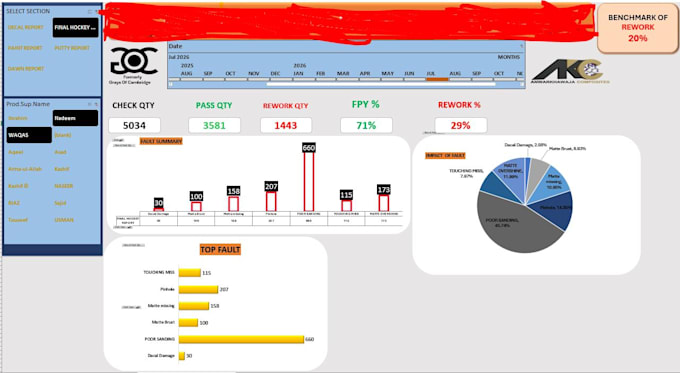This screenshot has width=680, height=373.
Task: Filter by supervisor Asad
Action: tap(61, 152)
